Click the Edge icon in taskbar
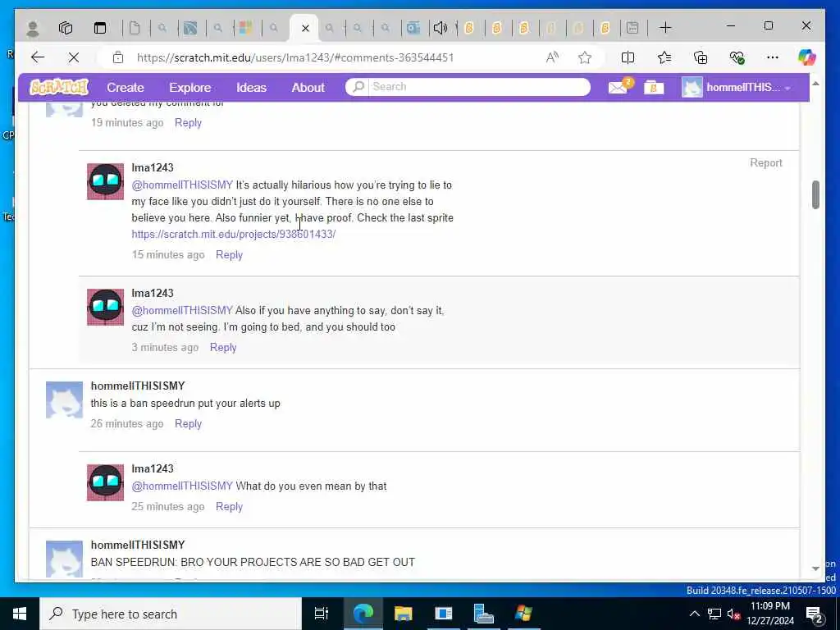Screen dimensions: 840x630 (363, 614)
